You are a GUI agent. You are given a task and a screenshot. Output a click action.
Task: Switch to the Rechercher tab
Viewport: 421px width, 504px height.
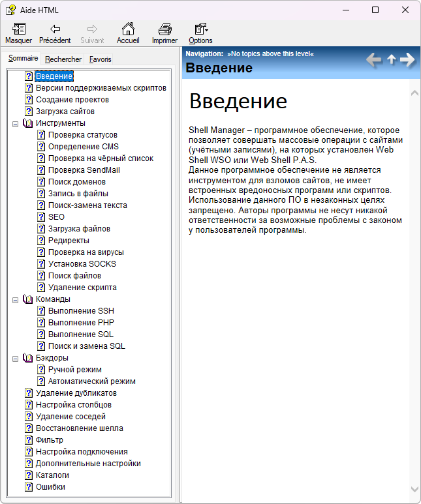point(63,59)
